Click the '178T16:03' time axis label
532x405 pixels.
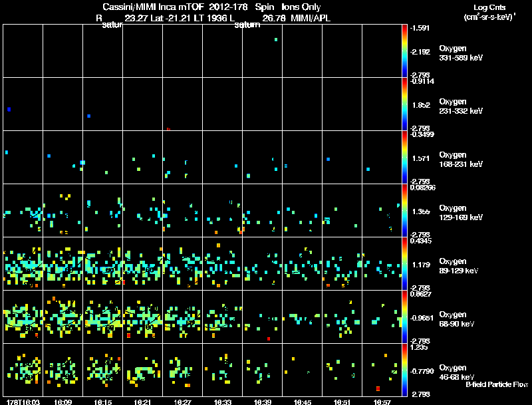click(x=23, y=402)
